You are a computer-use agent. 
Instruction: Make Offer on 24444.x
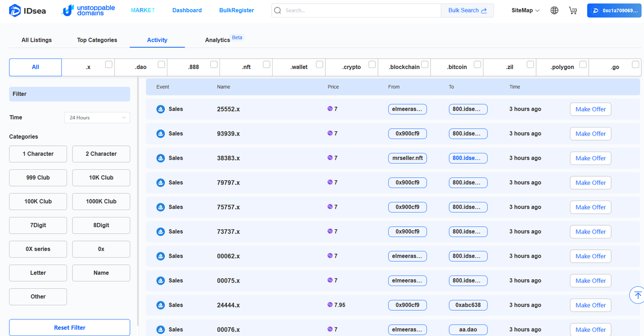[x=590, y=305]
